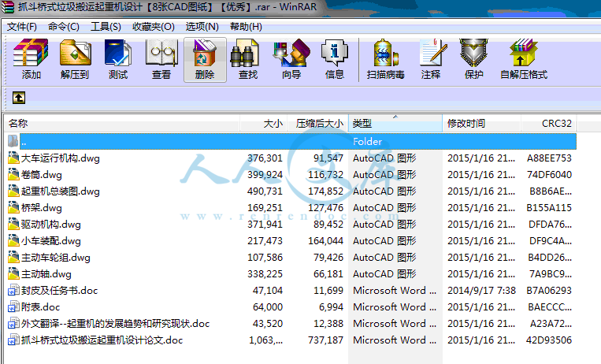Sort by 大小 column header
Screen dimensions: 601x364
click(264, 123)
